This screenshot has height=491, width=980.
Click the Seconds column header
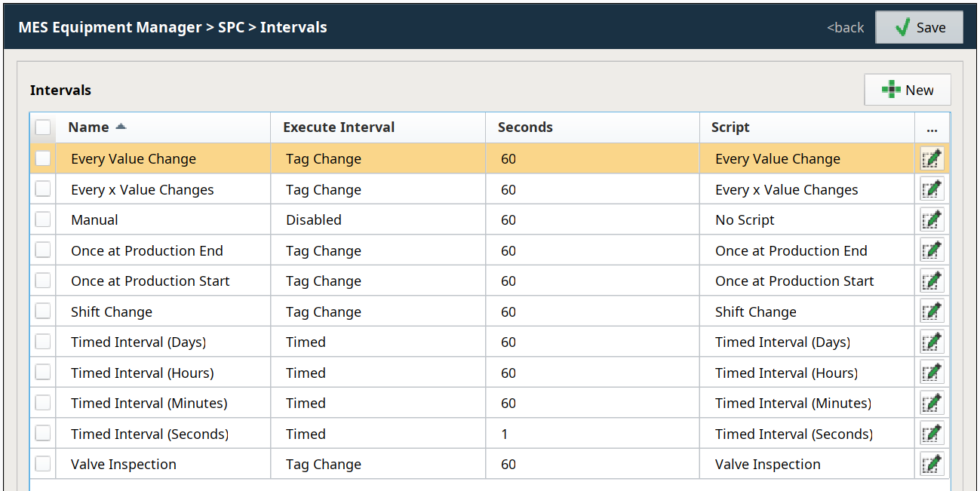coord(525,127)
